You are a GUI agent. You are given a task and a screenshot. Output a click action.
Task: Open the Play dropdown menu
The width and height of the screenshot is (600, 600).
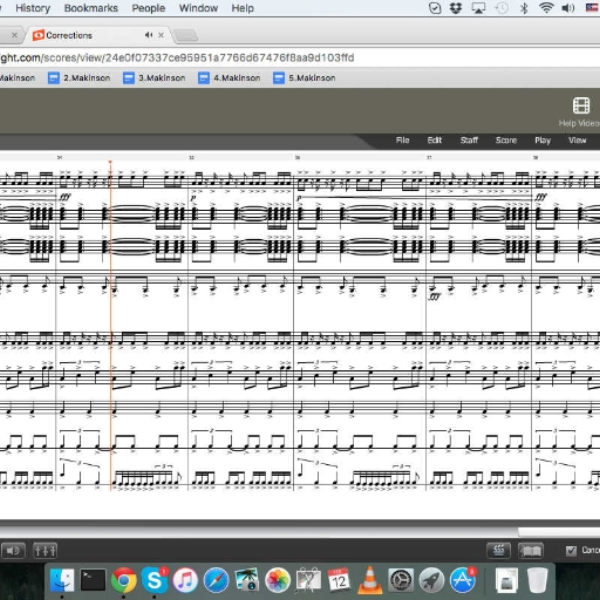pyautogui.click(x=543, y=140)
